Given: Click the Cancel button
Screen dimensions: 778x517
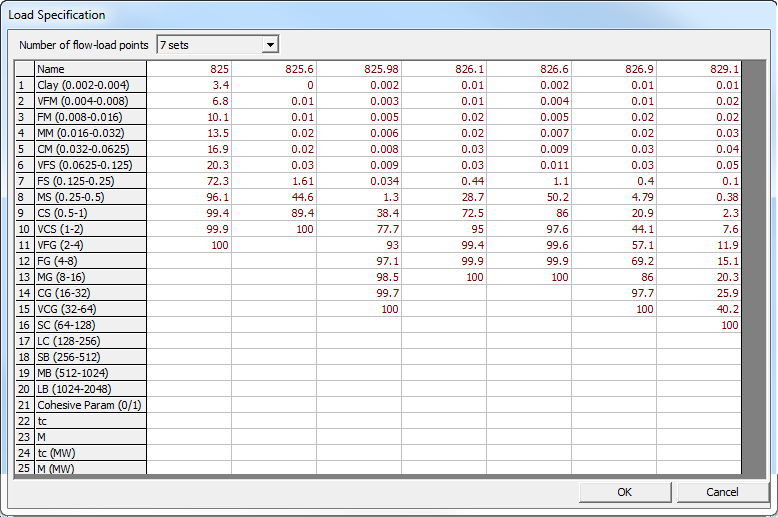Looking at the screenshot, I should 722,492.
